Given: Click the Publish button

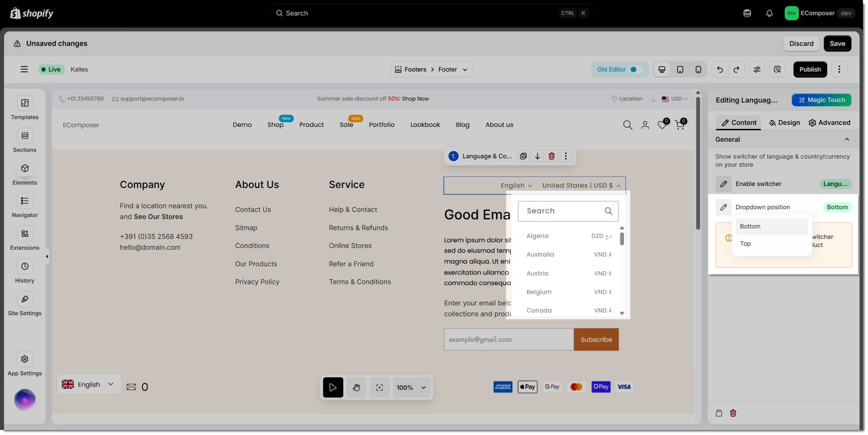Looking at the screenshot, I should coord(810,70).
